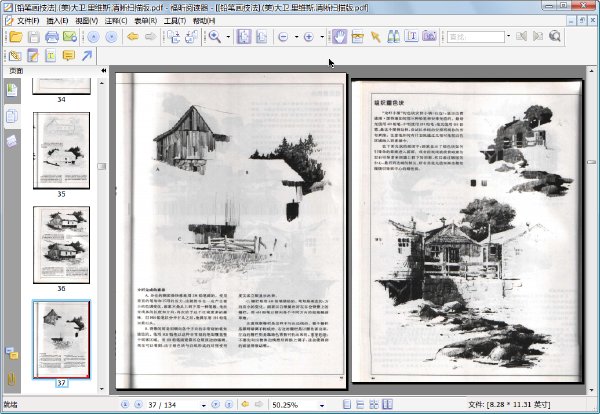The image size is (600, 414).
Task: Click the document vertical scrollbar handle
Action: click(x=591, y=162)
